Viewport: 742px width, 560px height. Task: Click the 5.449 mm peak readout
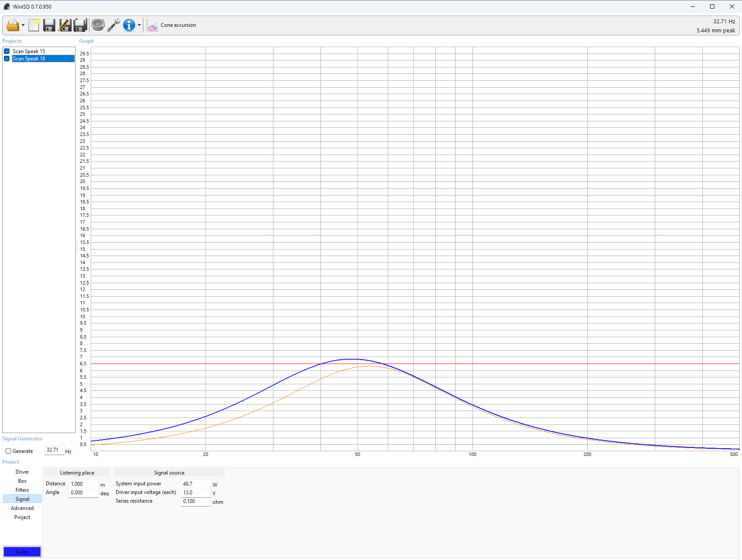(x=716, y=31)
